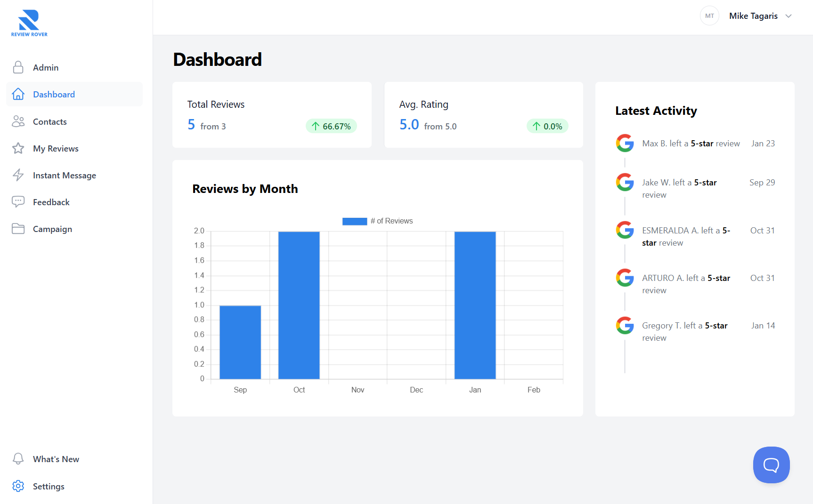Click the Google icon beside Max B.
Image resolution: width=813 pixels, height=504 pixels.
[625, 143]
